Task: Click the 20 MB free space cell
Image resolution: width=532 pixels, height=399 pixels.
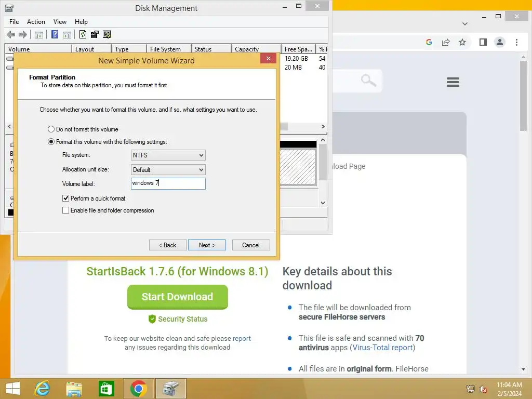Action: click(293, 67)
